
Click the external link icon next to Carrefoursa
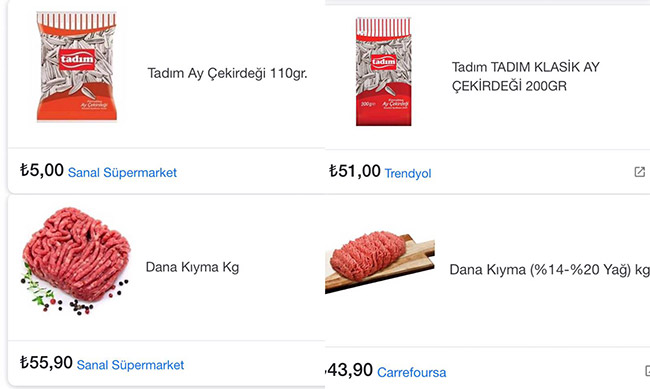click(x=647, y=370)
